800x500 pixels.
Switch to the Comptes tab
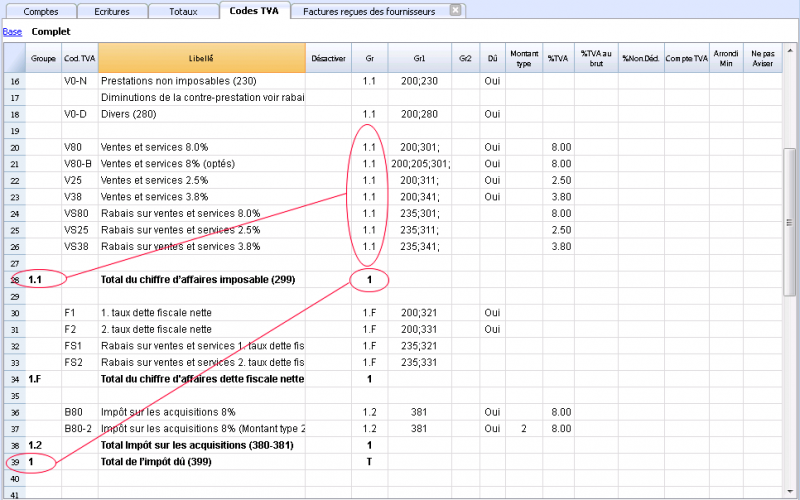(41, 11)
